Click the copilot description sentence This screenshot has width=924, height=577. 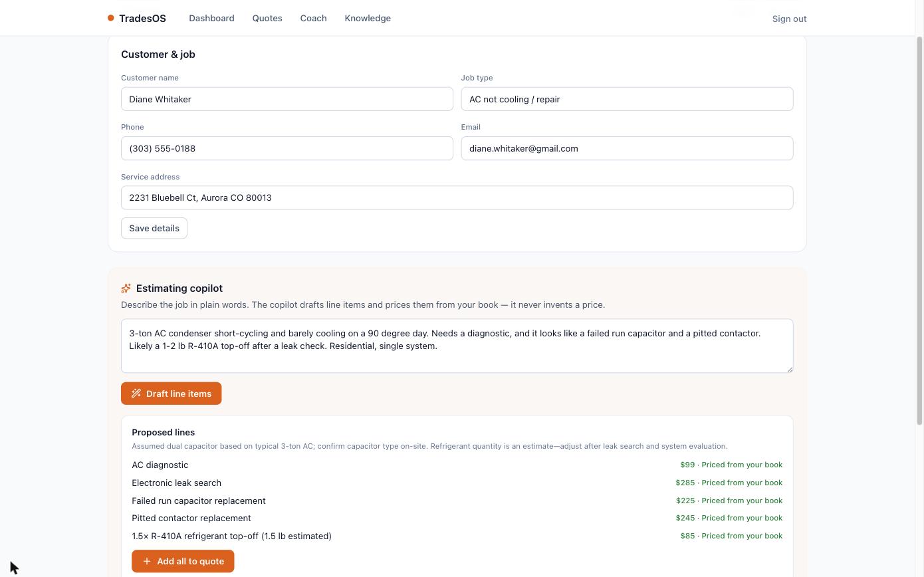[363, 304]
